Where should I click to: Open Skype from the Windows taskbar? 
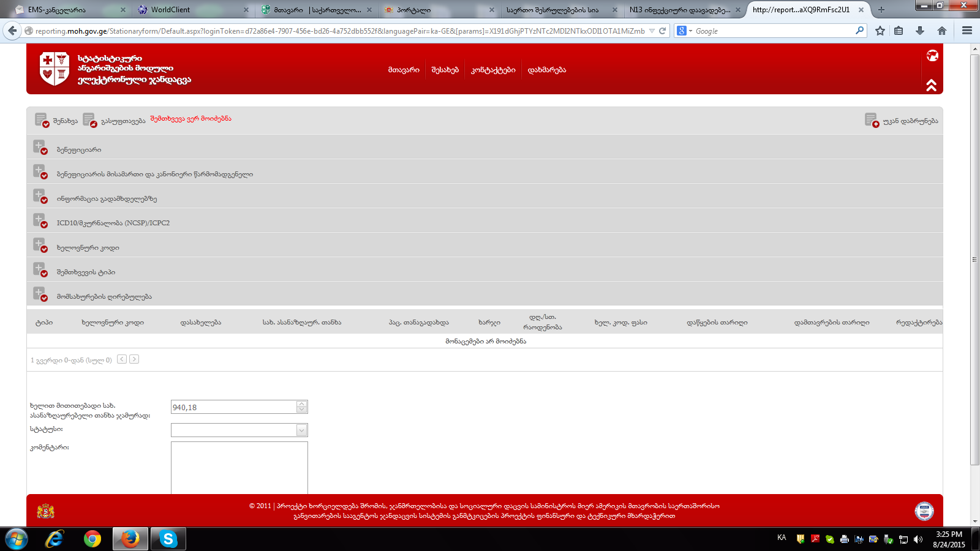(x=168, y=539)
